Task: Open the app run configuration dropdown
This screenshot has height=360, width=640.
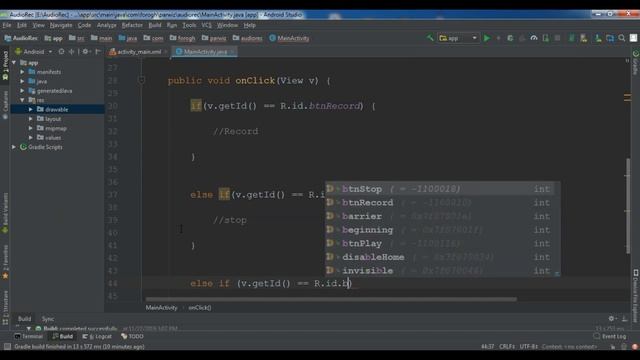Action: pos(458,38)
